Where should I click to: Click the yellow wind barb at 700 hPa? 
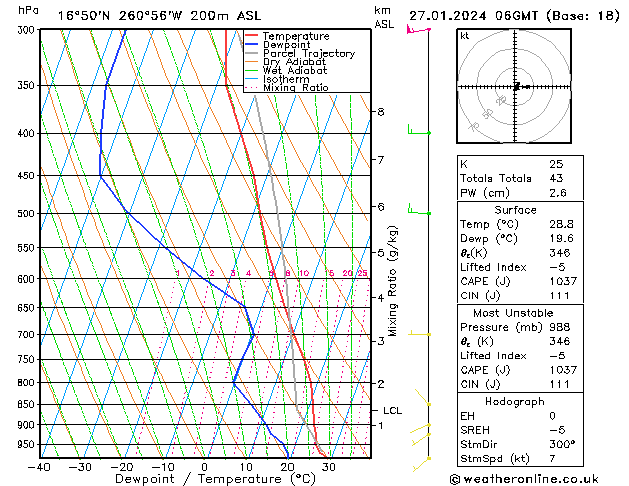click(420, 332)
